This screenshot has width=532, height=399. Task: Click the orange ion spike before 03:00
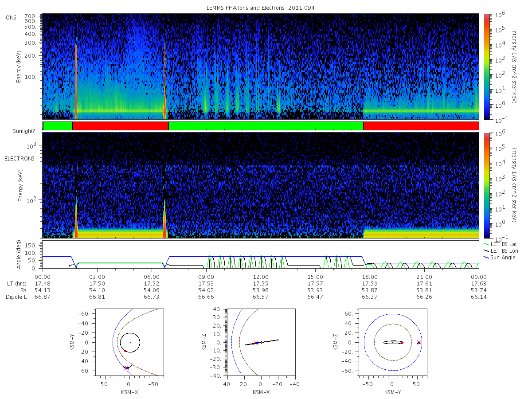(76, 82)
